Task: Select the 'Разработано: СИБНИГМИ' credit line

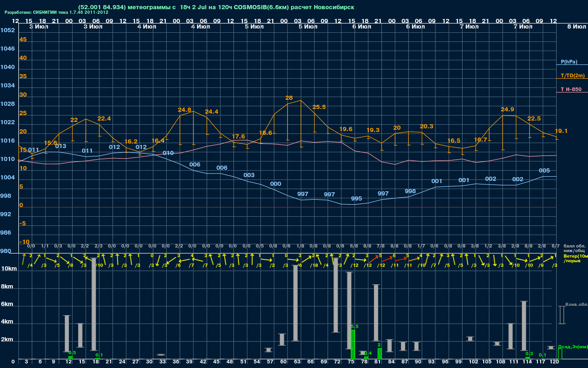Action: pyautogui.click(x=57, y=12)
